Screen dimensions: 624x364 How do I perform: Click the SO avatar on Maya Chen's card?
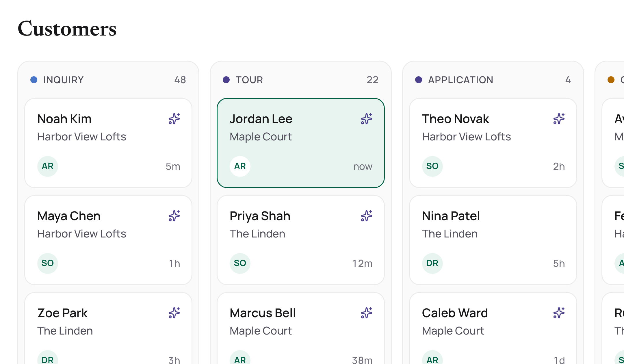coord(48,263)
